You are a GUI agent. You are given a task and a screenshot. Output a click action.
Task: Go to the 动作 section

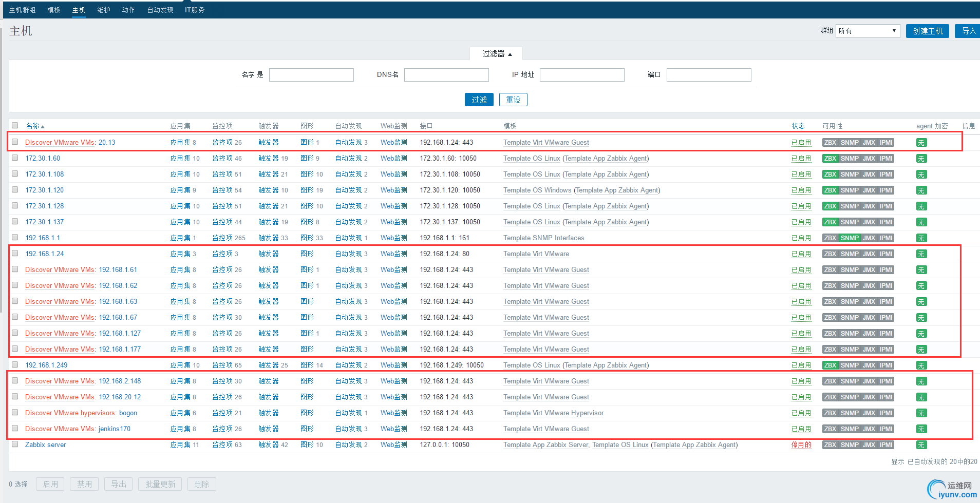pos(128,10)
